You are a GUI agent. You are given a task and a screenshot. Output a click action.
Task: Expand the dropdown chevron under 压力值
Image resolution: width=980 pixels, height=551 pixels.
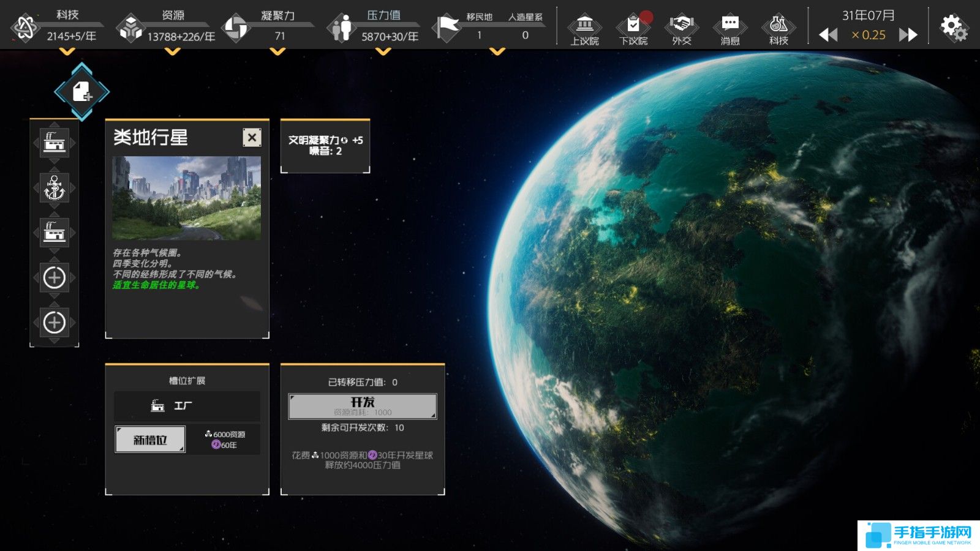tap(383, 51)
